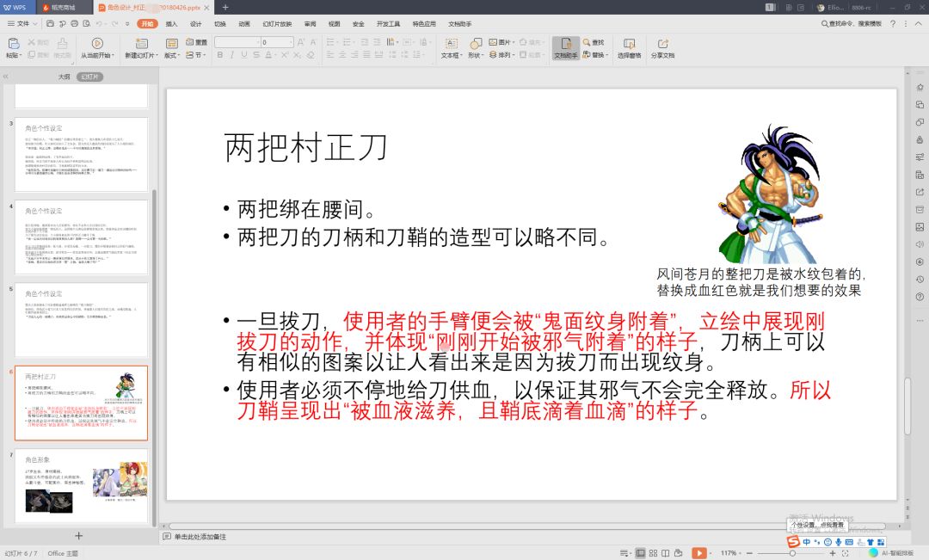The image size is (929, 560).
Task: Click the Shapes (形状) icon
Action: [x=476, y=44]
